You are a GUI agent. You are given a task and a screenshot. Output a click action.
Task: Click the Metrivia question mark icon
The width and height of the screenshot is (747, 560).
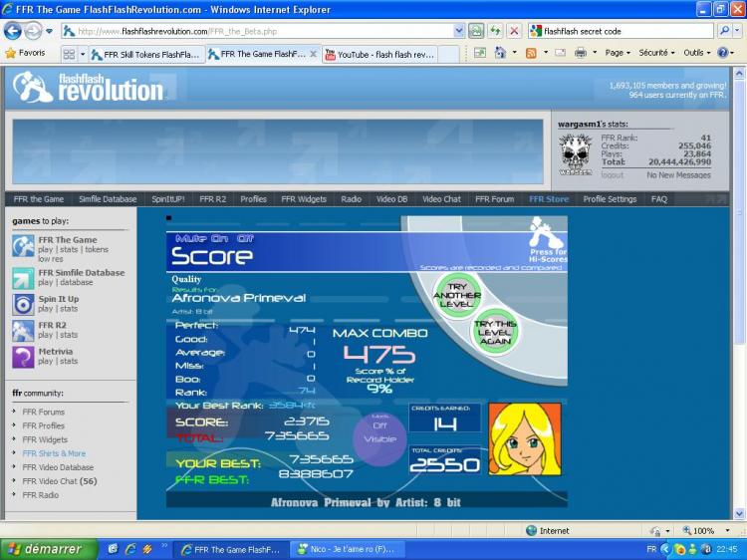tap(23, 357)
